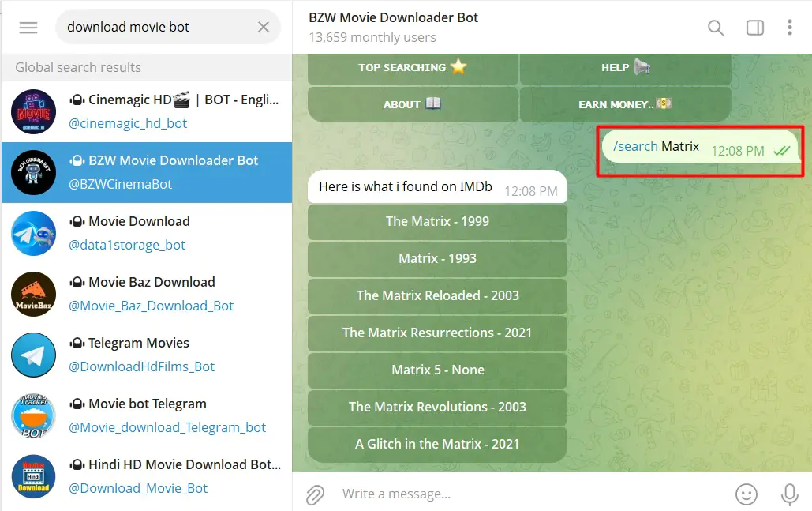Select The Matrix - 1999 result
Screen dimensions: 812x511
click(438, 222)
